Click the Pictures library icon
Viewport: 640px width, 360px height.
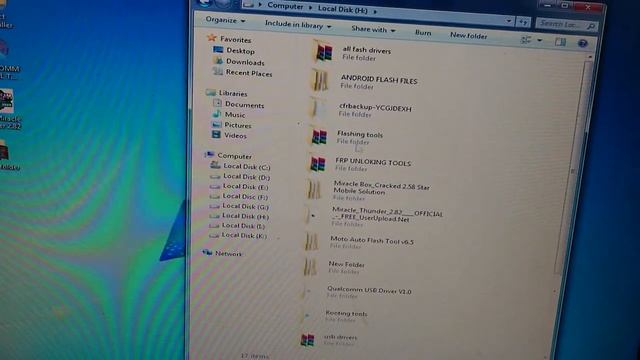pos(217,124)
